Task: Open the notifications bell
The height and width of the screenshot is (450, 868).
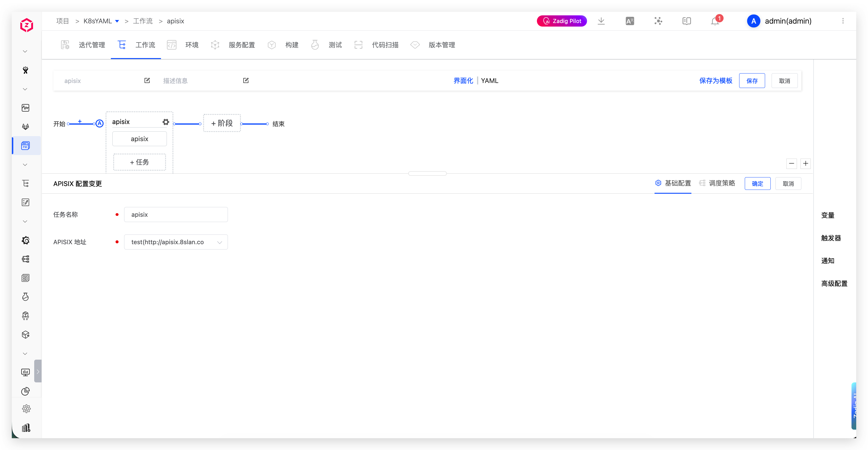Action: point(714,21)
